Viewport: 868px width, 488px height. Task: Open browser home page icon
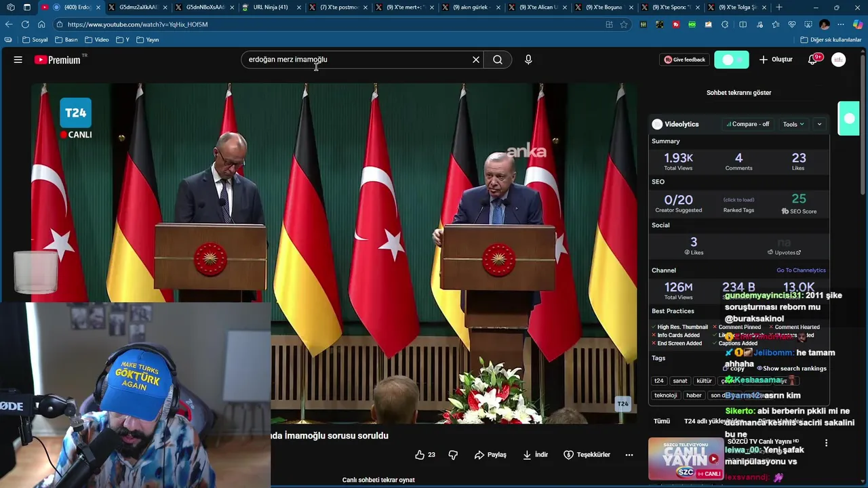coord(41,24)
